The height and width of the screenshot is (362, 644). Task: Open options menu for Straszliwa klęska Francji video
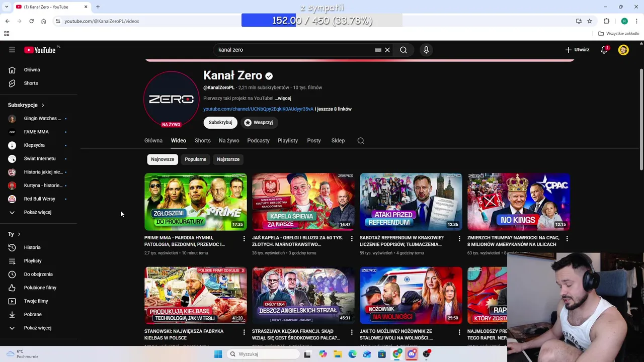(x=352, y=332)
